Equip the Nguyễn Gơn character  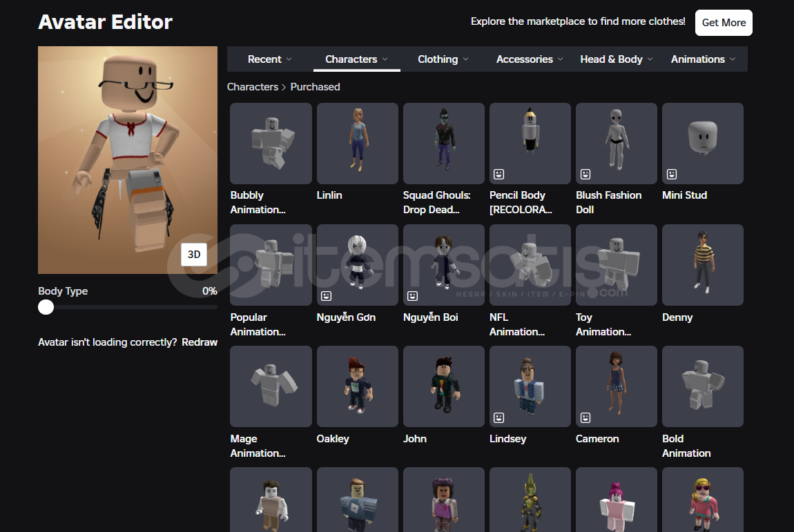click(358, 265)
